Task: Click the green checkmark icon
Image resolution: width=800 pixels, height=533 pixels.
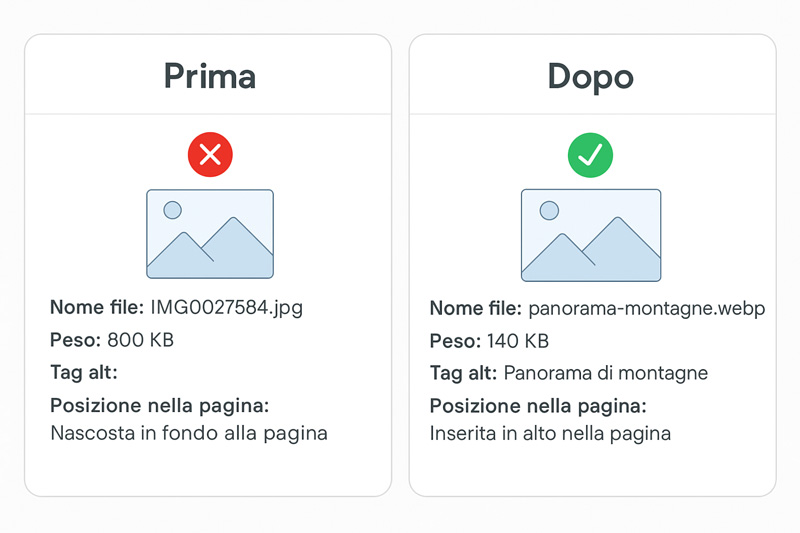Action: [x=590, y=155]
